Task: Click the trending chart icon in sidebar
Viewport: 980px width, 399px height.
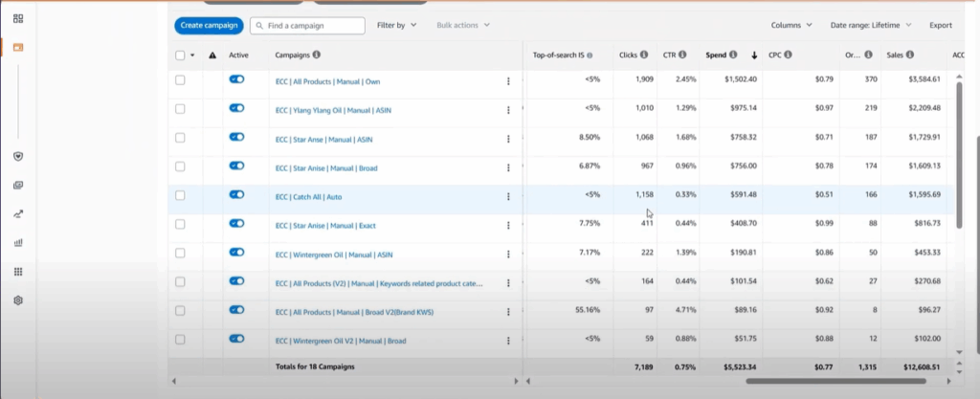Action: [x=18, y=213]
